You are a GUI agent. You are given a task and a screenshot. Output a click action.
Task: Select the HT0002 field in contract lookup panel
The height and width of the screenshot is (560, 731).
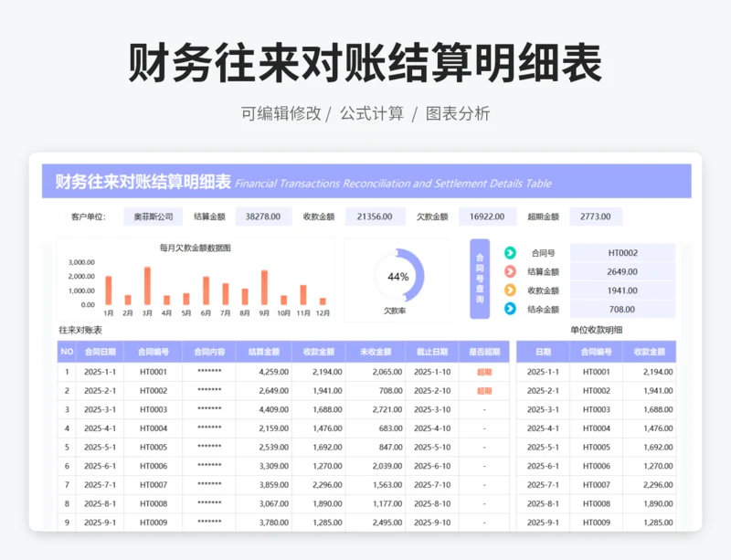pos(623,253)
